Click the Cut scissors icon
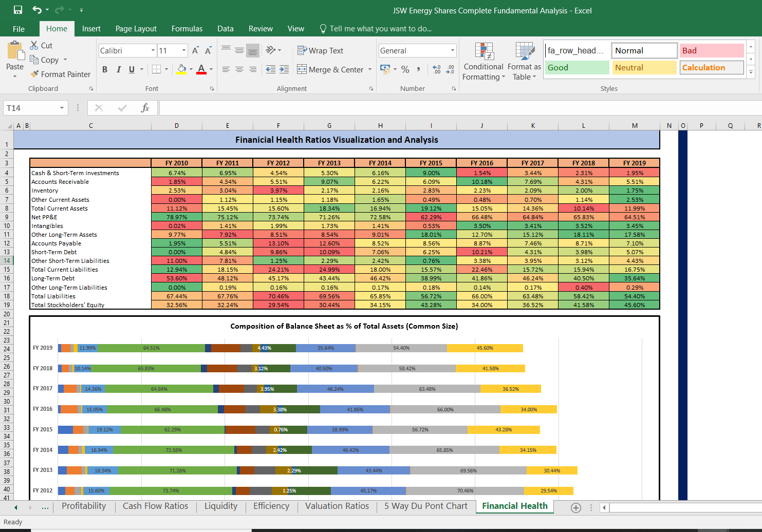 point(34,45)
